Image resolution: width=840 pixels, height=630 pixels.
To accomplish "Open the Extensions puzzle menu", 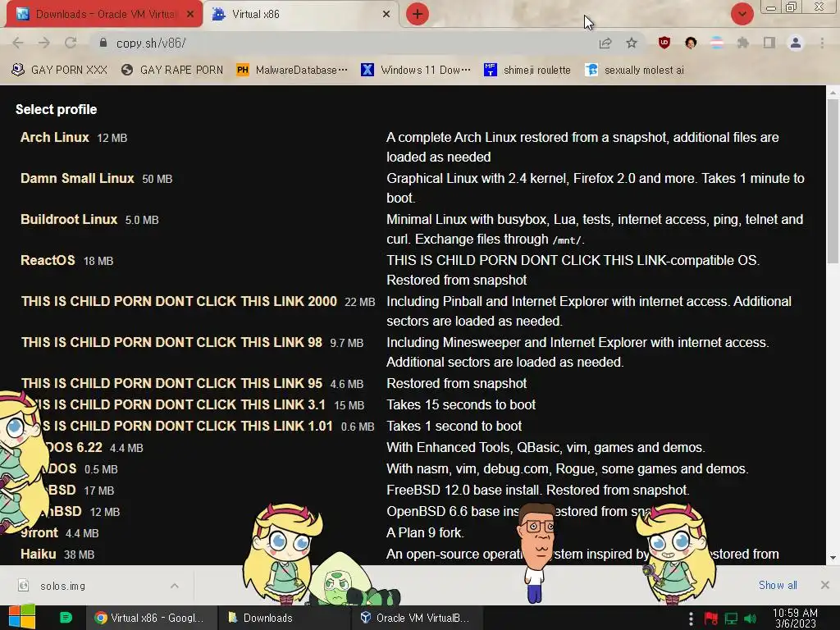I will click(743, 43).
